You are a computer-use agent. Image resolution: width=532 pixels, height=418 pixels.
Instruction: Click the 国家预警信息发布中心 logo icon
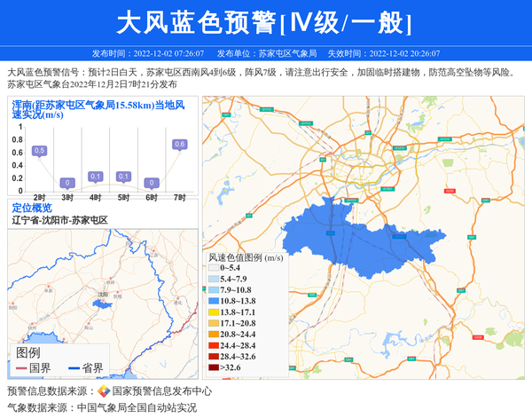coord(104,391)
